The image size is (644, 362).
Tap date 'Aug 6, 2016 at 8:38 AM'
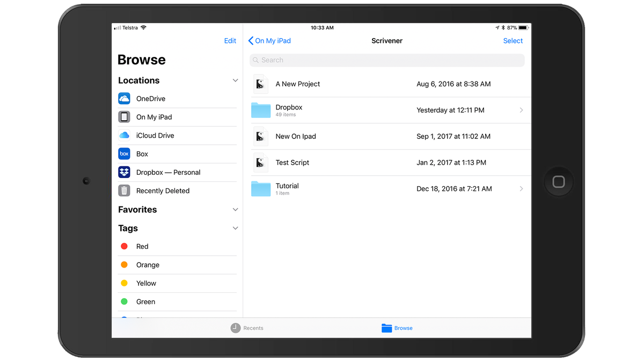(453, 84)
